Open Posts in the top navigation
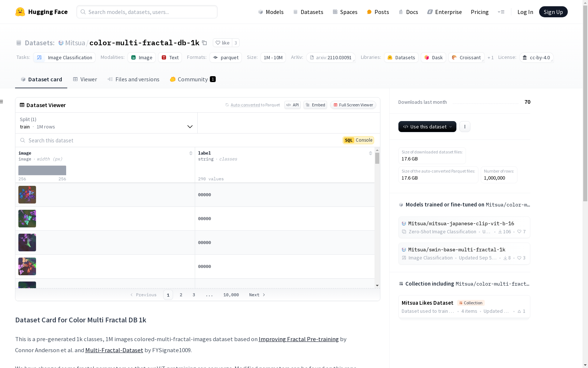 click(x=378, y=12)
